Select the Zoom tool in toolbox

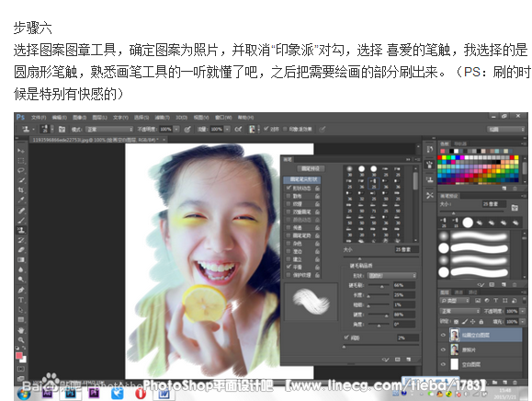point(21,340)
